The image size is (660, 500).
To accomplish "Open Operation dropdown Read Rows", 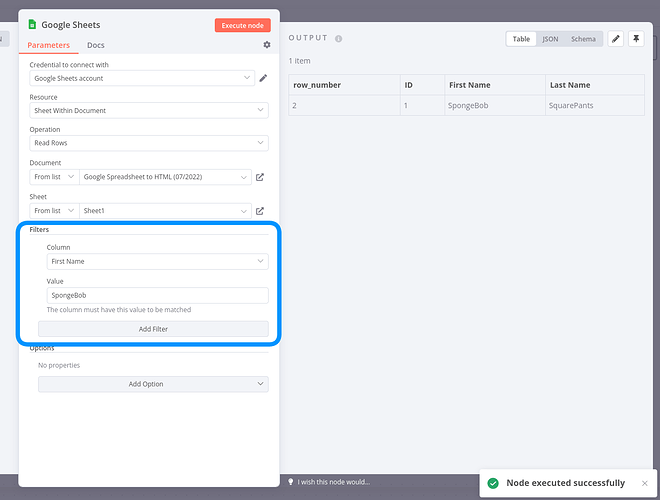I will coord(149,143).
